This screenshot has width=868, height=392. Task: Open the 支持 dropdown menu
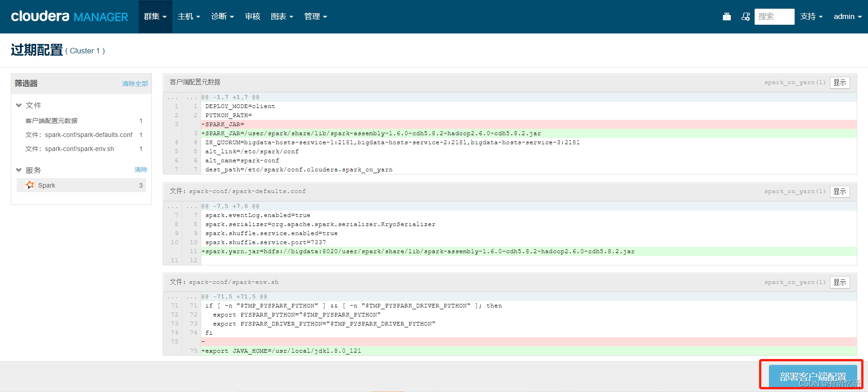click(x=811, y=17)
